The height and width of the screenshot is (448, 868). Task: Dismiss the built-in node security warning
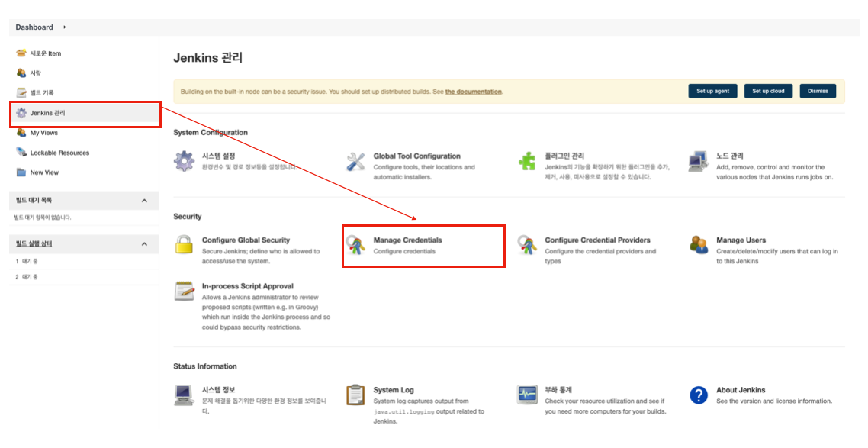click(818, 91)
